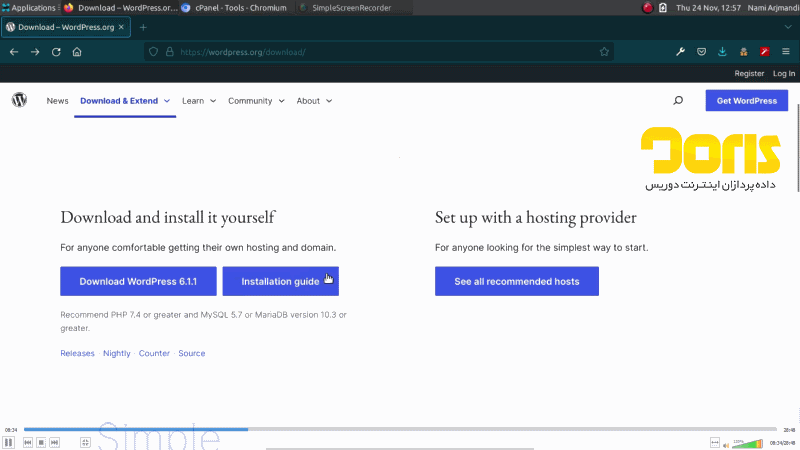Pause the video playback
Screen dimensions: 800x450
(x=9, y=442)
